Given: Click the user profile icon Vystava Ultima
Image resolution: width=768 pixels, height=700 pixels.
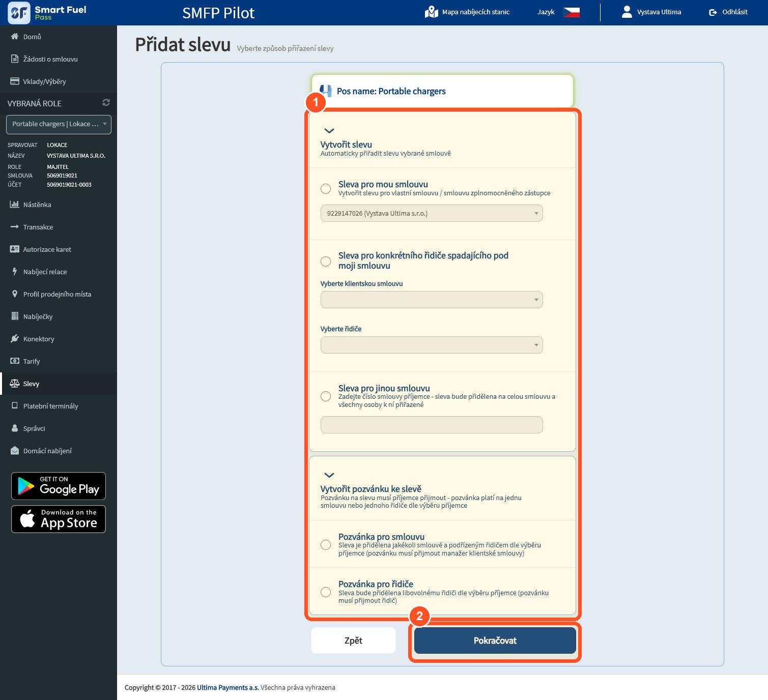Looking at the screenshot, I should [627, 12].
